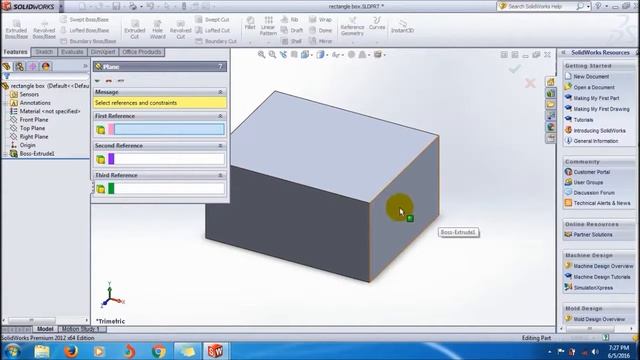The image size is (640, 360).
Task: Choose the Lofted Boss/Base tool
Action: click(84, 30)
